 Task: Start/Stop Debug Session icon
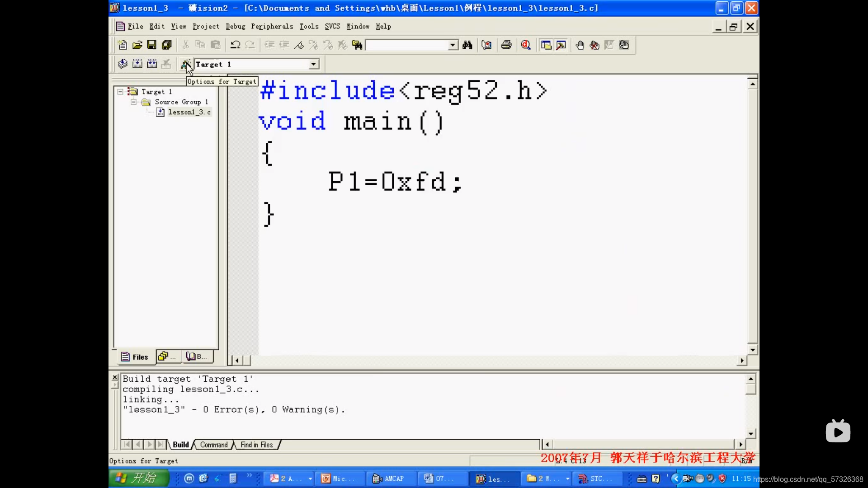point(526,45)
